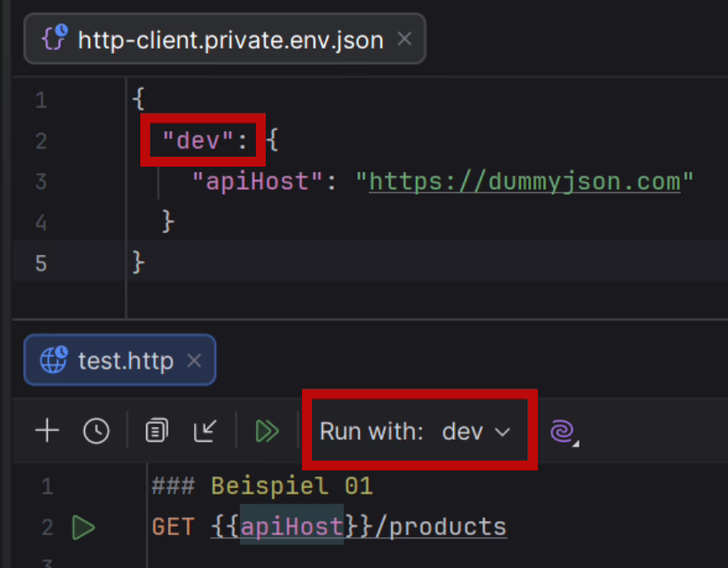728x568 pixels.
Task: Select the test.http tab
Action: tap(125, 361)
